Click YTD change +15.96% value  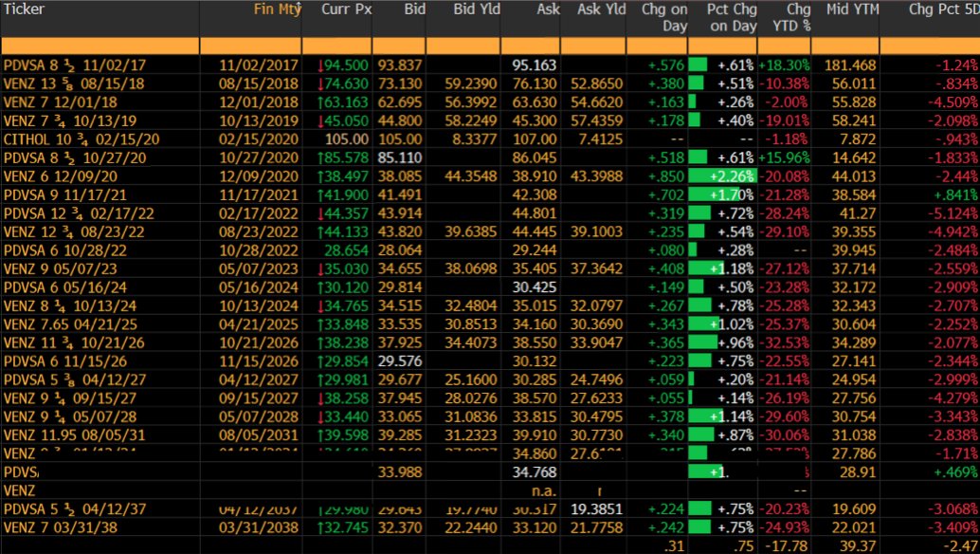(x=785, y=157)
